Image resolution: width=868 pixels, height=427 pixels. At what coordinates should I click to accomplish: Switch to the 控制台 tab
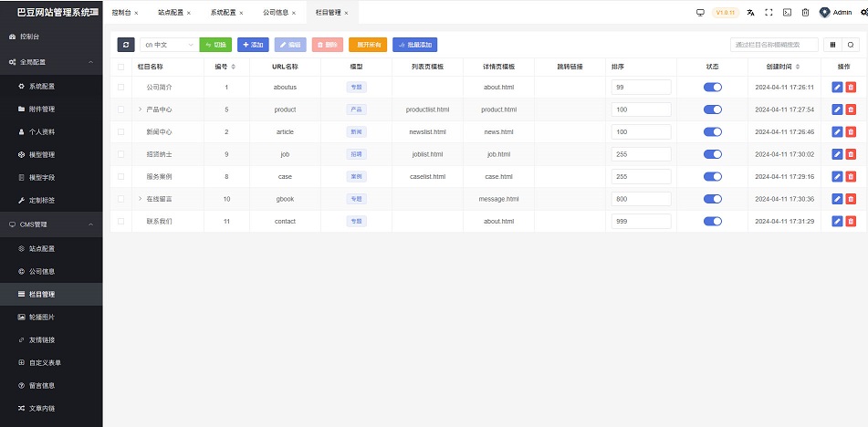[x=121, y=12]
